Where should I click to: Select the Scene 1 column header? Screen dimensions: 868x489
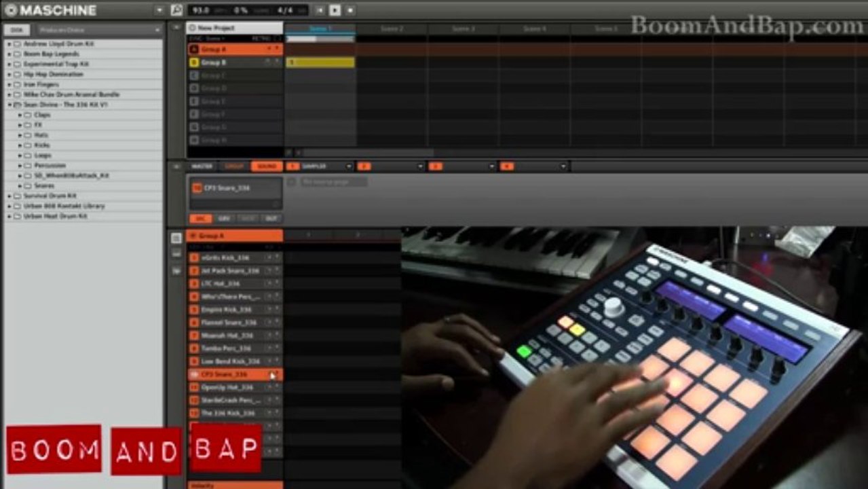320,29
